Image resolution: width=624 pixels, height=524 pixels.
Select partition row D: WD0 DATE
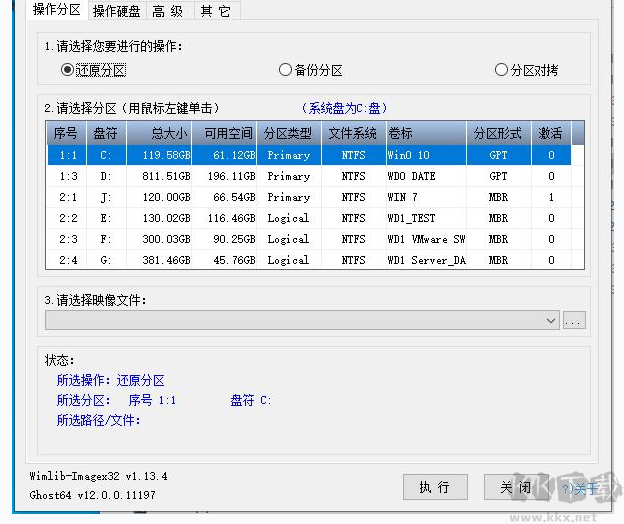(309, 176)
